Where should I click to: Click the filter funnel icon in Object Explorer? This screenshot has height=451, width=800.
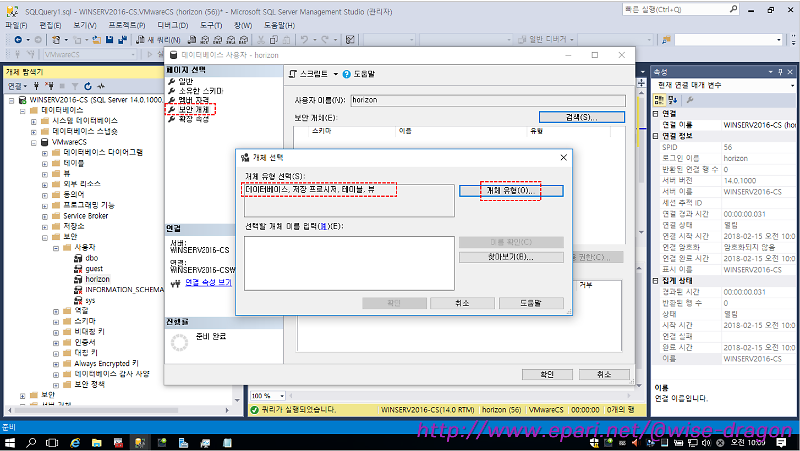(x=75, y=86)
